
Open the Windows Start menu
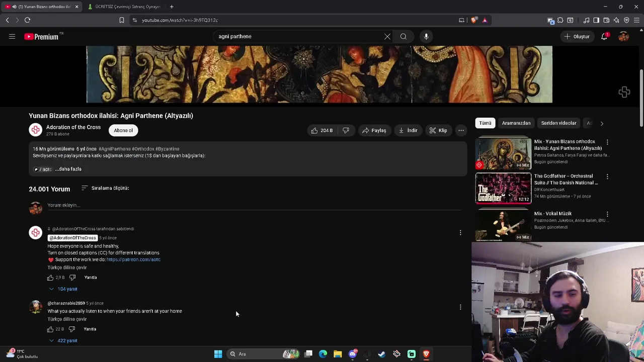[x=218, y=354]
